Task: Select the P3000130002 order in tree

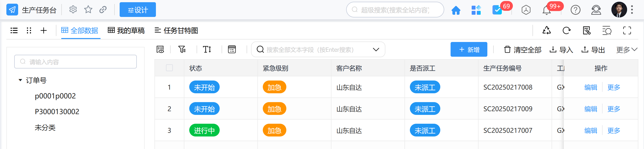Action: tap(57, 112)
